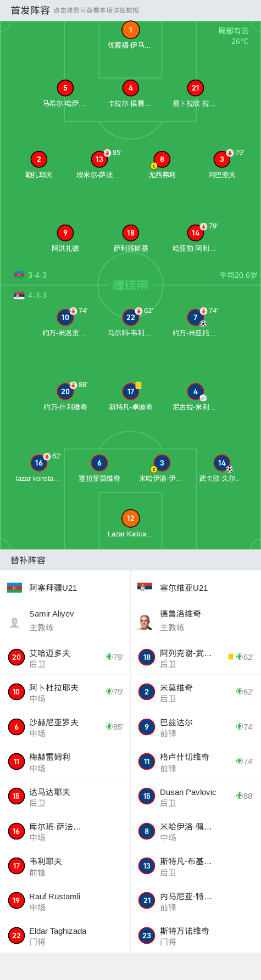Tap number 14 武卡欣 defender badge

221,463
